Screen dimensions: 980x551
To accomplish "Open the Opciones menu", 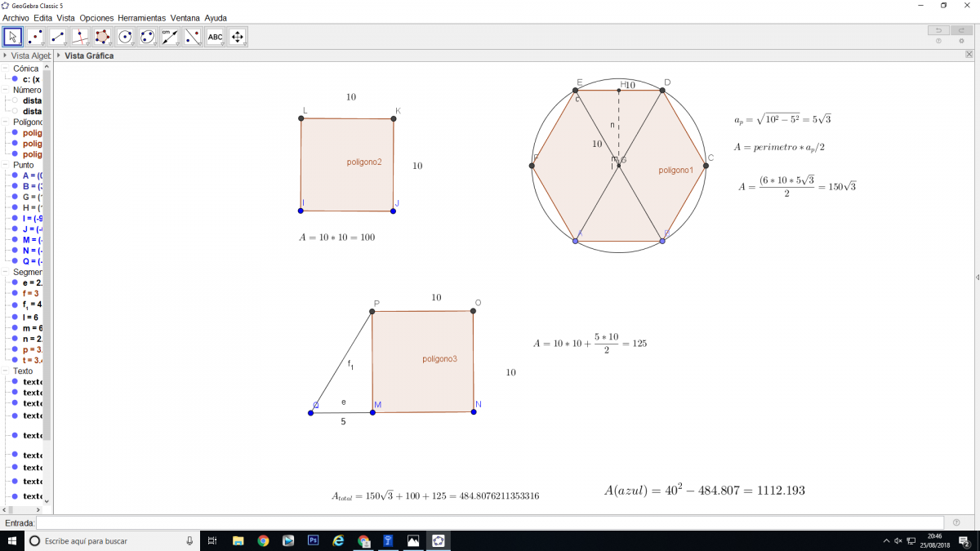I will (96, 17).
